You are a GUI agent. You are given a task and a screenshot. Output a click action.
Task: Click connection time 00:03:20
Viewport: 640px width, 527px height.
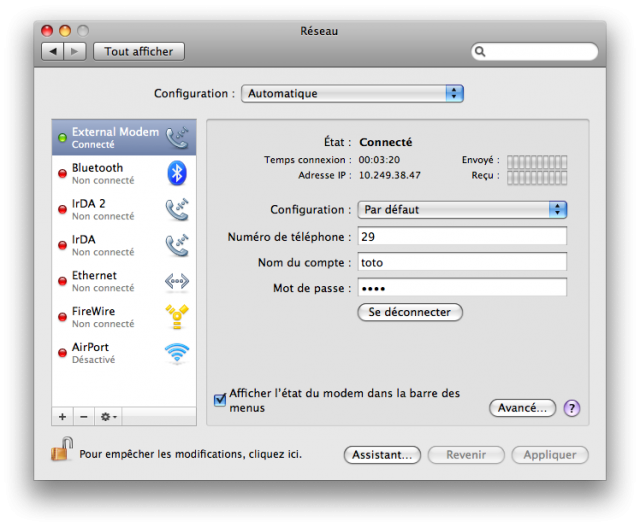pyautogui.click(x=379, y=160)
